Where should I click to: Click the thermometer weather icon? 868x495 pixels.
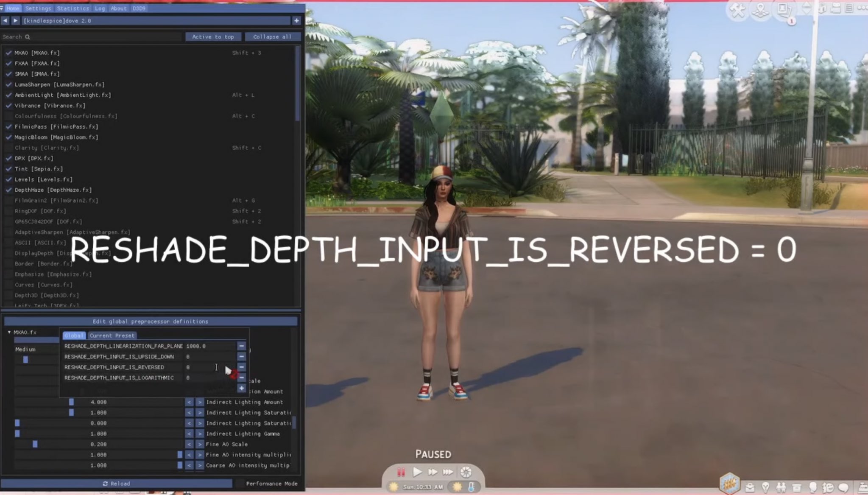[x=472, y=487]
